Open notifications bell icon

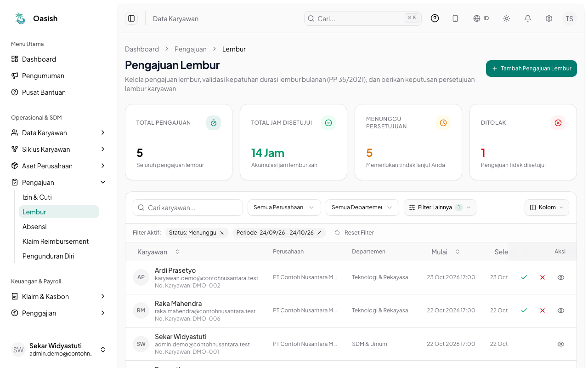528,18
